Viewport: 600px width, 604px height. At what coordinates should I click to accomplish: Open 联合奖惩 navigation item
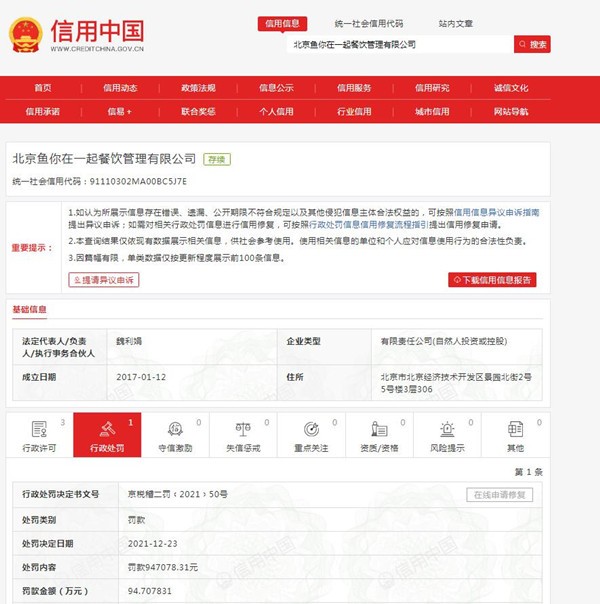pos(198,112)
